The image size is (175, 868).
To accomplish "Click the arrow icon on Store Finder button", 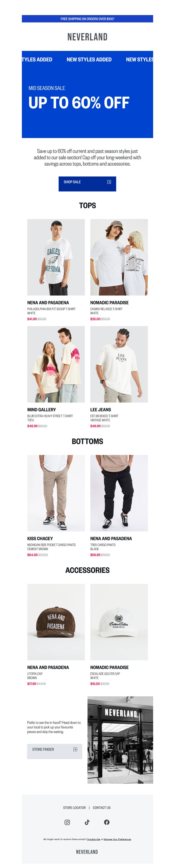I will 75,749.
